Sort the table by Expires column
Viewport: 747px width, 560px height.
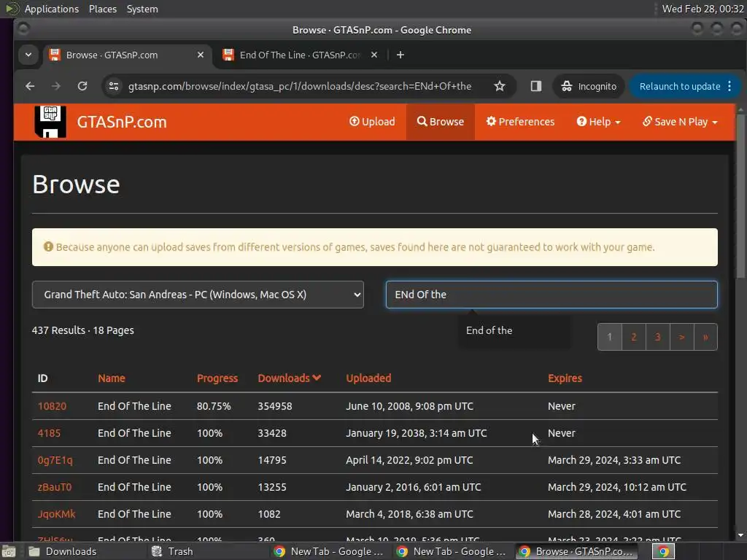pos(565,378)
